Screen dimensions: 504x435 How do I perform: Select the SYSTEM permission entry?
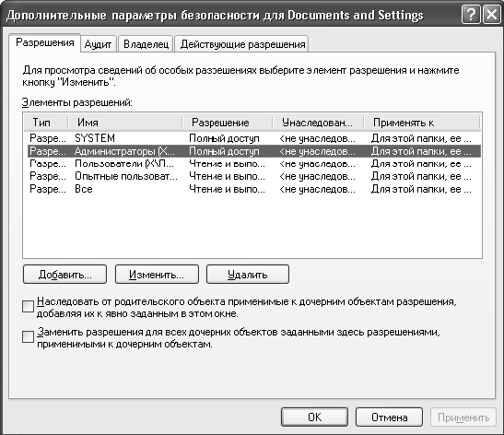[252, 138]
